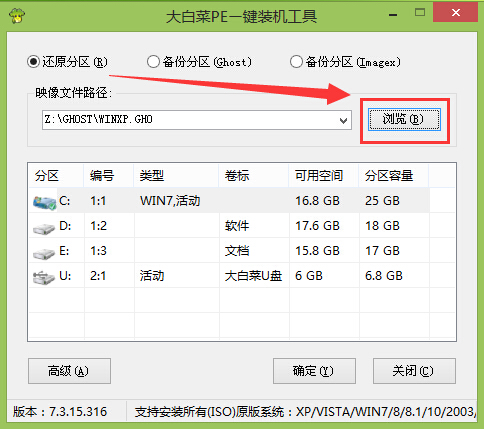This screenshot has height=429, width=484.
Task: Select the U: partition label
Action: click(65, 276)
